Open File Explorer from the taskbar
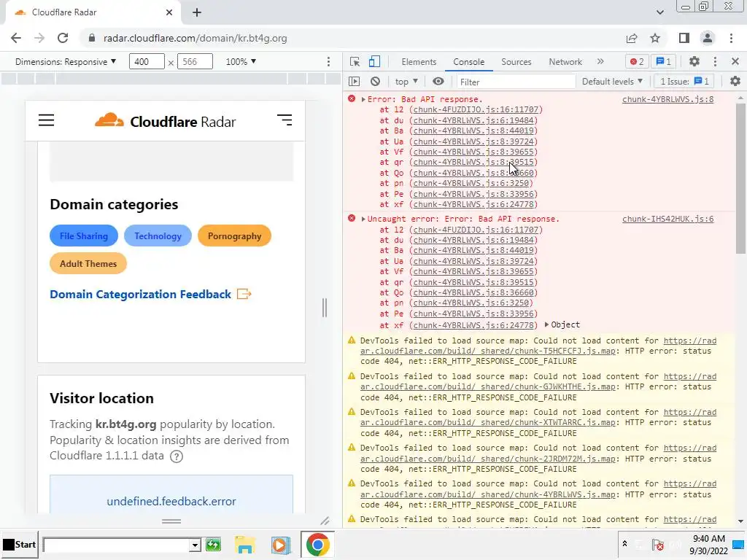747x560 pixels. tap(245, 545)
